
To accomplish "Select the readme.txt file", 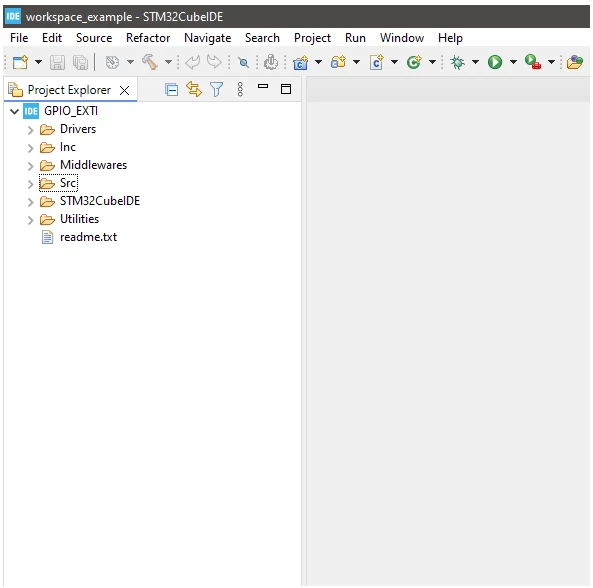I will point(88,237).
